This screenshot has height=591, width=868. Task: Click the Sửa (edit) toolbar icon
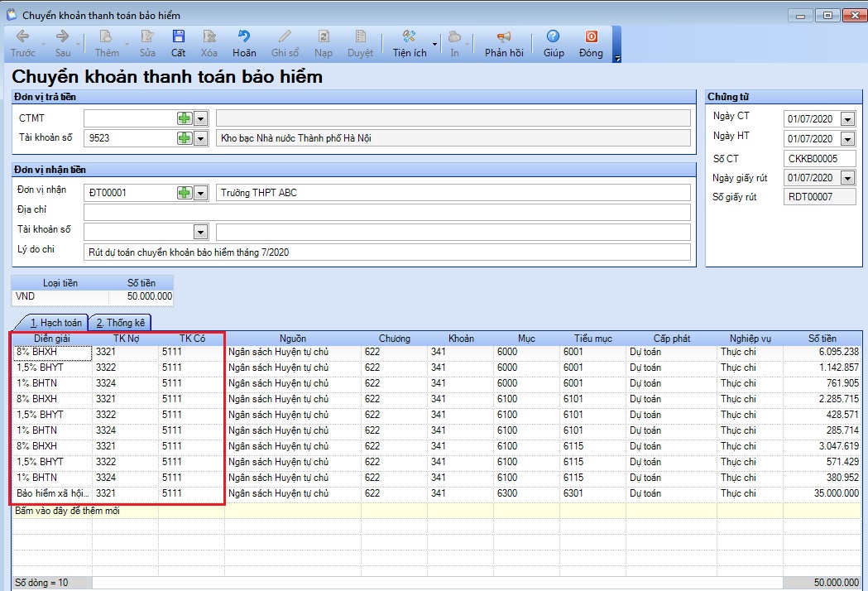[x=147, y=36]
